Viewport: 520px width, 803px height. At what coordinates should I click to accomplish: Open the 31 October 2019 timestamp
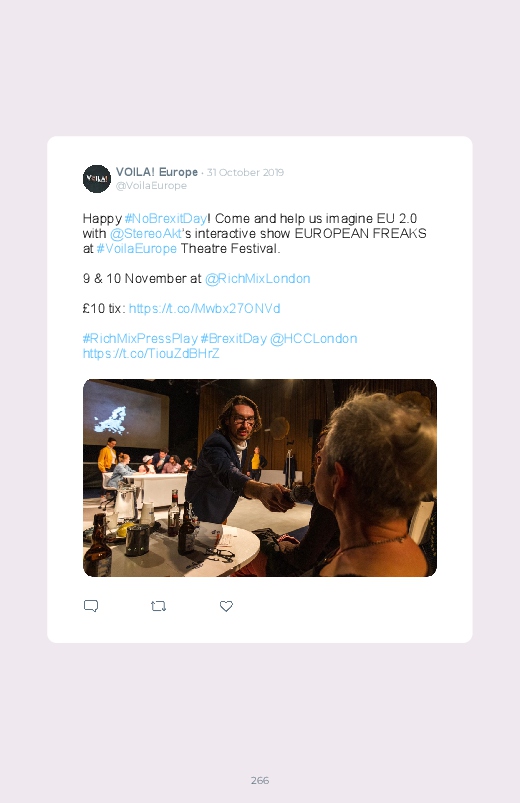click(x=245, y=173)
